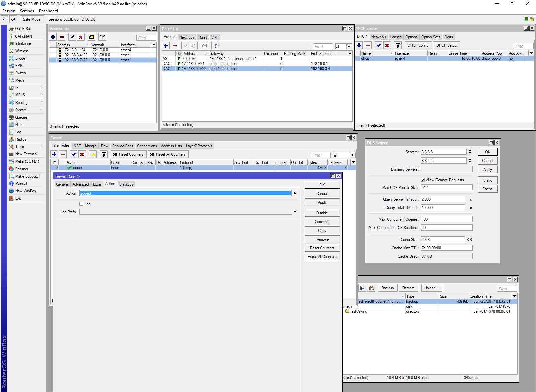
Task: Open the filter icon in Address List
Action: [103, 37]
